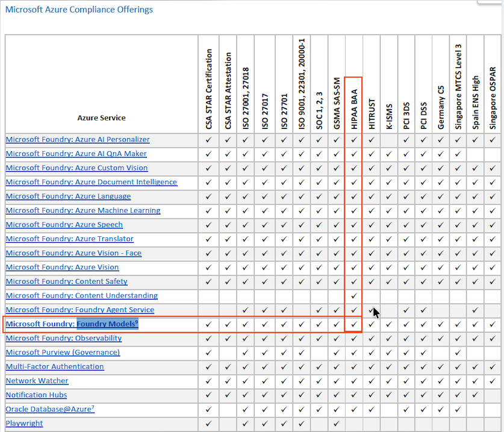The width and height of the screenshot is (504, 432).
Task: Open Microsoft Foundry: Azure AI QnA Maker link
Action: click(x=76, y=154)
